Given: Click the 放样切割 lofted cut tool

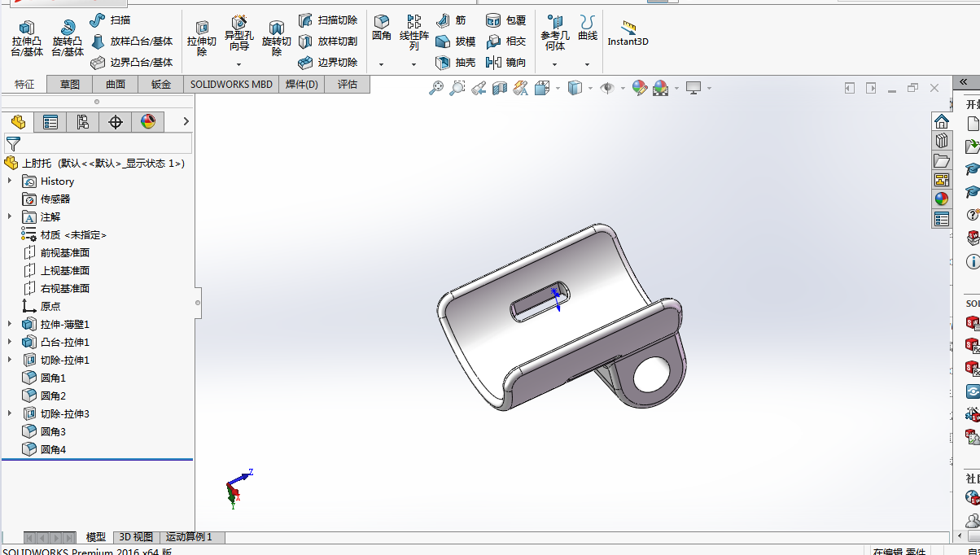Looking at the screenshot, I should click(x=328, y=41).
